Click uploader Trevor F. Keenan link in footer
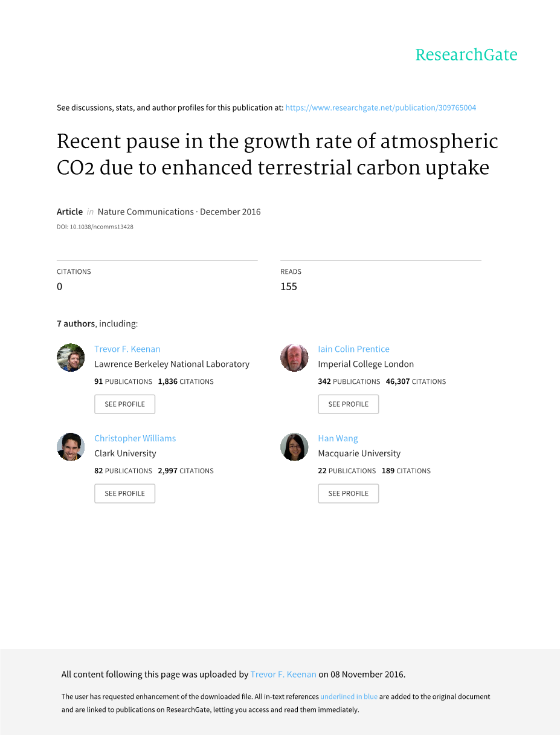This screenshot has width=560, height=735. click(283, 674)
